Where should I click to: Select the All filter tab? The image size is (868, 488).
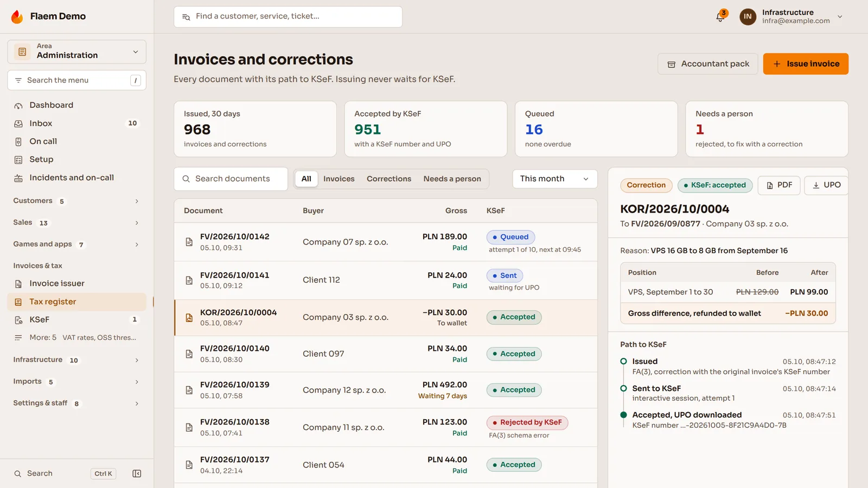[x=307, y=179]
